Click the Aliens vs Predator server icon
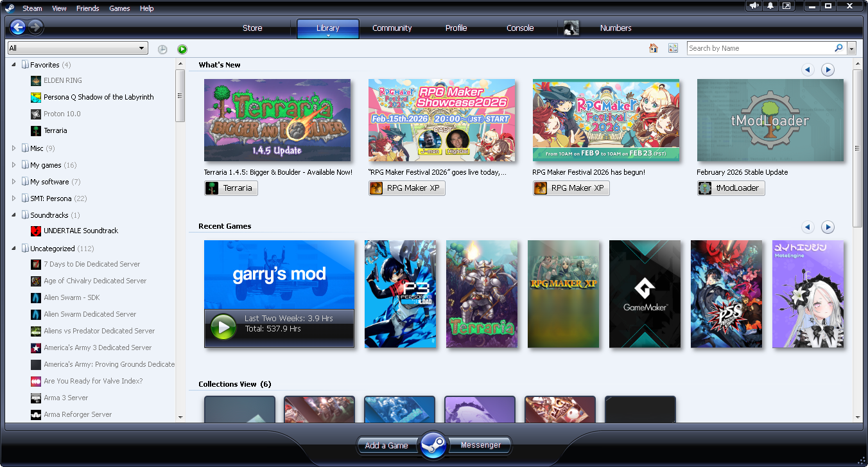Screen dimensions: 868x467 pyautogui.click(x=36, y=331)
